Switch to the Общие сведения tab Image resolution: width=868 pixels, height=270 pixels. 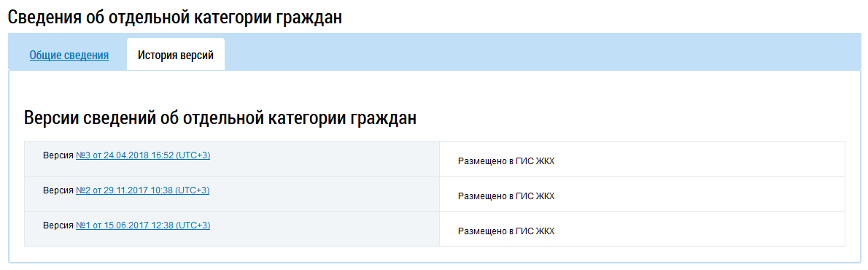69,55
